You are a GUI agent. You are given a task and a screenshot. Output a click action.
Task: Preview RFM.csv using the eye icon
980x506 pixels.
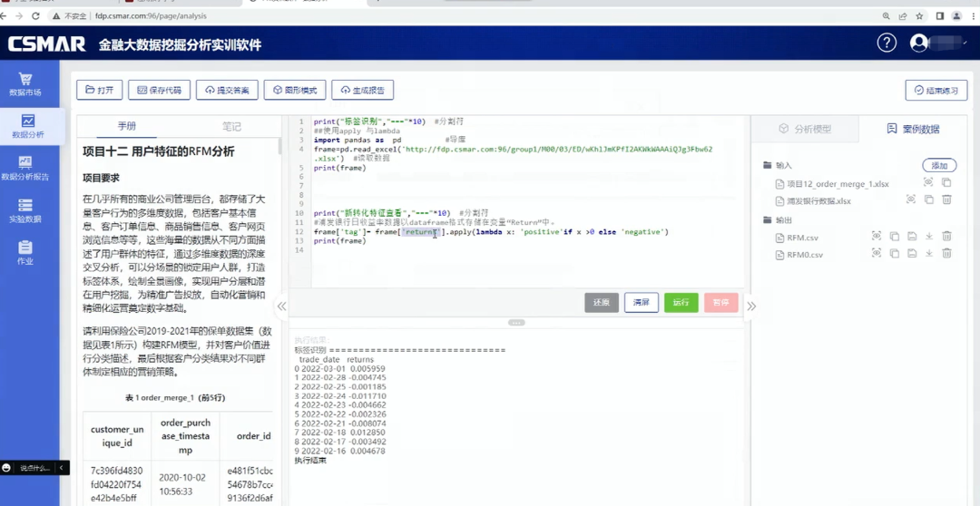pos(876,237)
